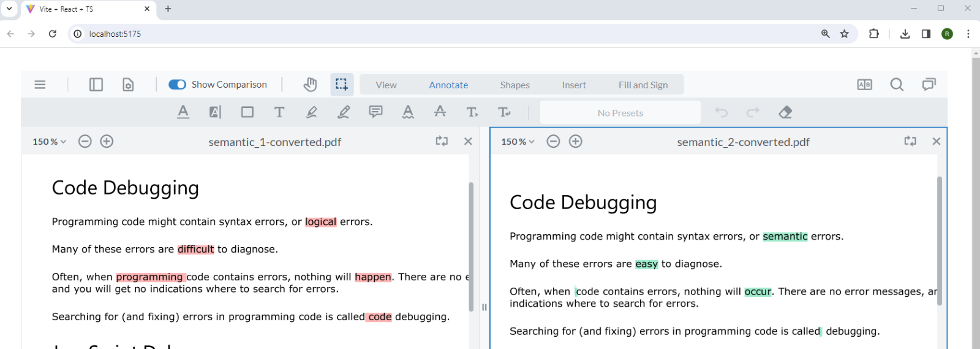Viewport: 980px width, 349px height.
Task: Open the Fill and Sign tab
Action: [x=643, y=85]
